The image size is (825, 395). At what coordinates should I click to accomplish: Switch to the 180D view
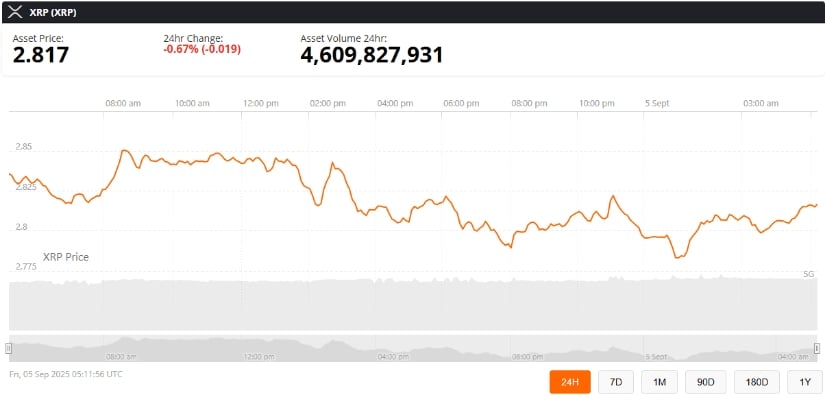pyautogui.click(x=757, y=382)
